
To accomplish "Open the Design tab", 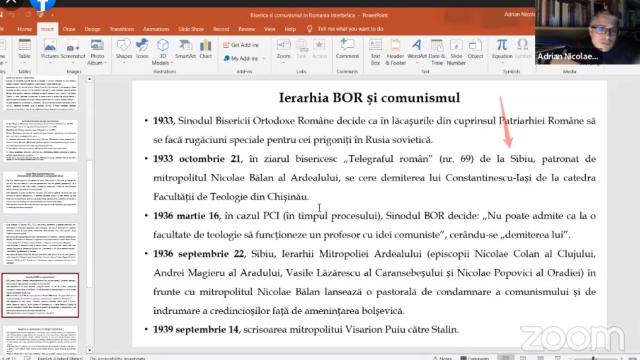I will pos(92,29).
